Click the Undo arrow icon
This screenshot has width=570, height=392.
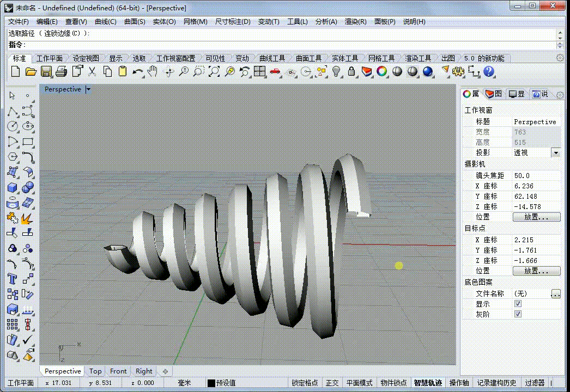[x=137, y=72]
